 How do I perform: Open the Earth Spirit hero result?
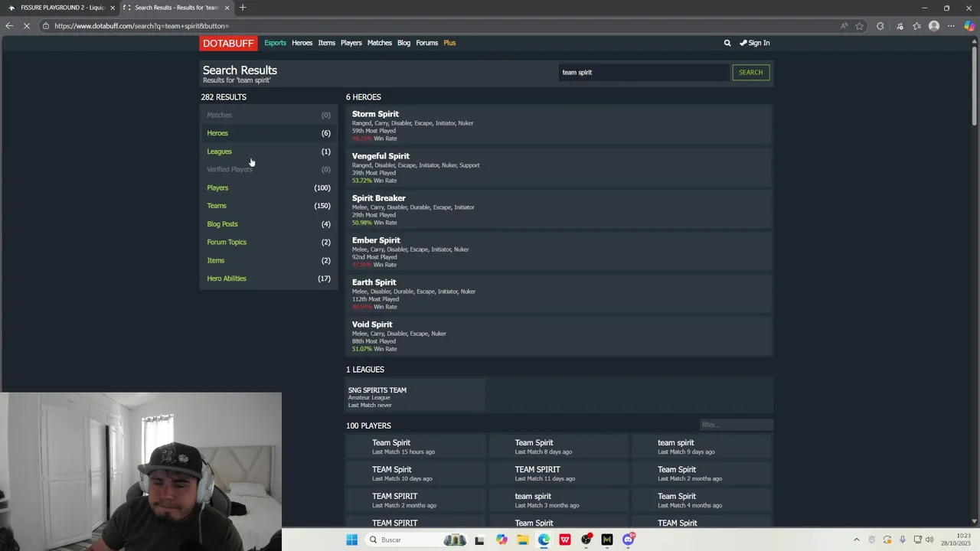point(374,282)
